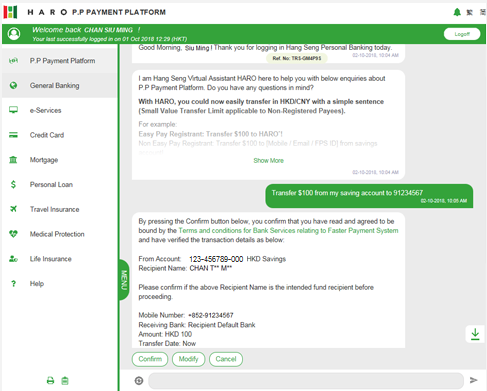Click the Mortgage bank building icon
This screenshot has height=391, width=487.
[13, 160]
